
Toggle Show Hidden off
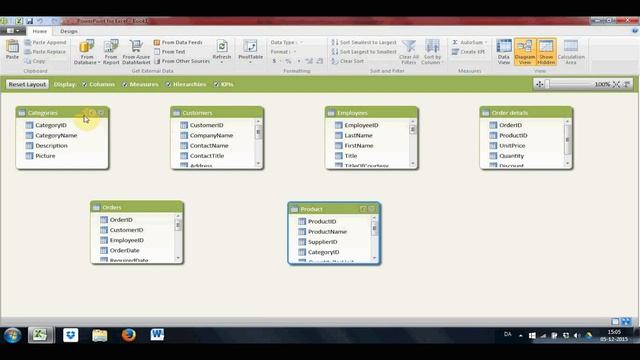[x=546, y=52]
